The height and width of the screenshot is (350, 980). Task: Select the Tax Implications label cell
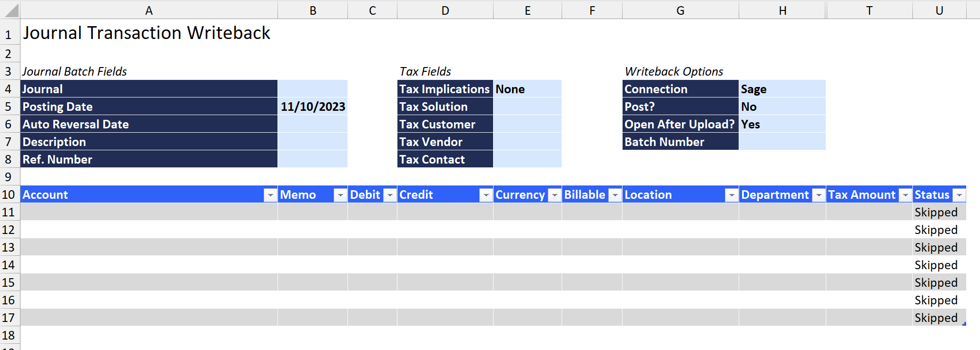(x=445, y=89)
